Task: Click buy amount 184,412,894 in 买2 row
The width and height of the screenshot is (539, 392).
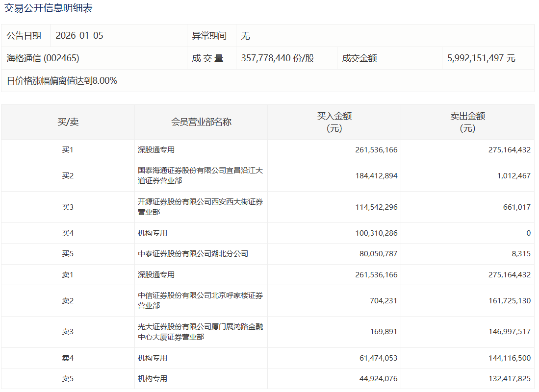Action: click(376, 175)
